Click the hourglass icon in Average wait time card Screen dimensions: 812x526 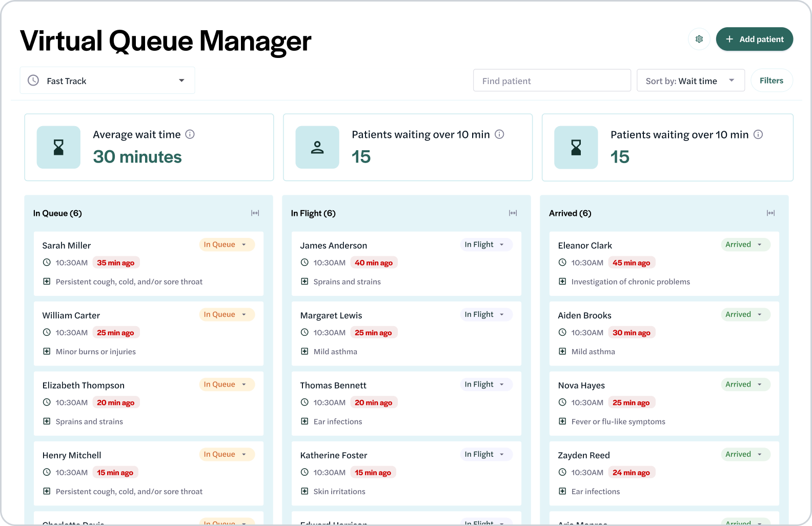coord(58,147)
